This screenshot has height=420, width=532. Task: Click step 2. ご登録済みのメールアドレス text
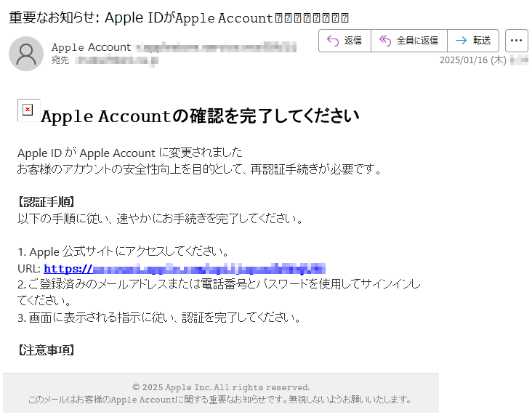click(219, 292)
